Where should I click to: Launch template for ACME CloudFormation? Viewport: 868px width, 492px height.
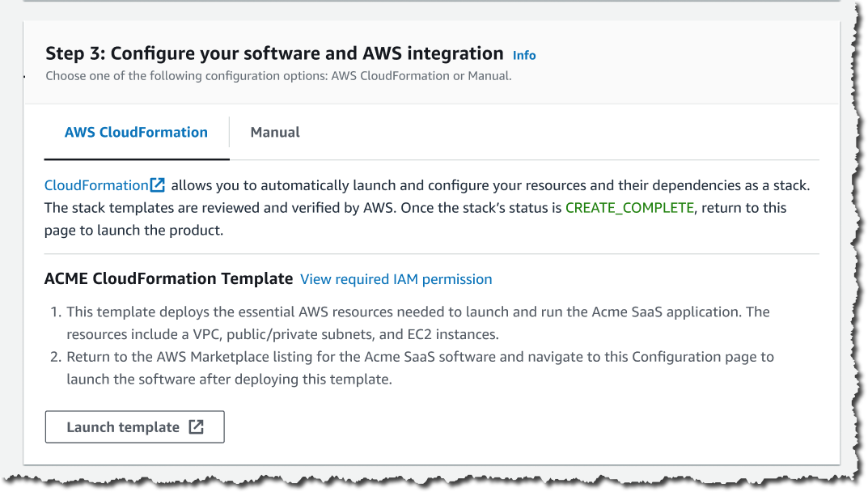point(134,426)
